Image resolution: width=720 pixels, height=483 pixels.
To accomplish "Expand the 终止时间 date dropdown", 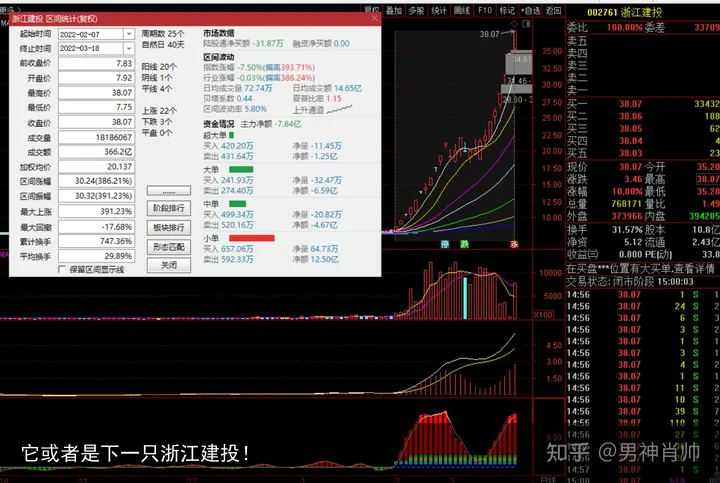I will point(129,48).
